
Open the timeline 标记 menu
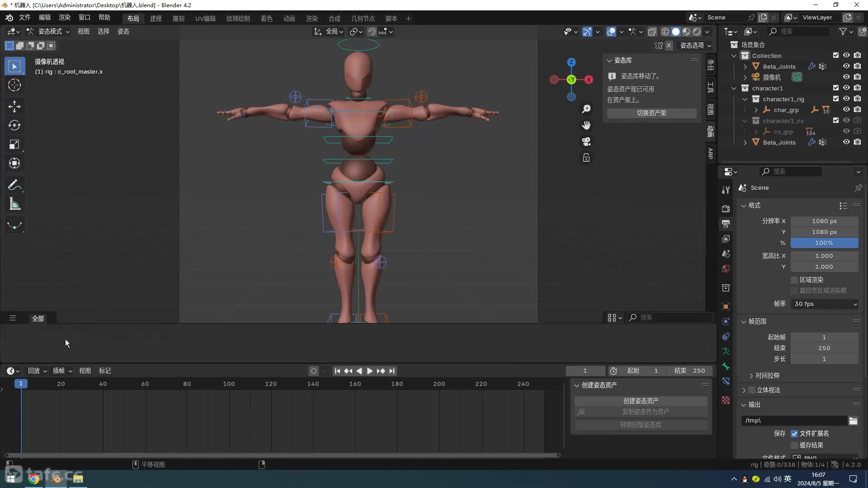point(105,371)
